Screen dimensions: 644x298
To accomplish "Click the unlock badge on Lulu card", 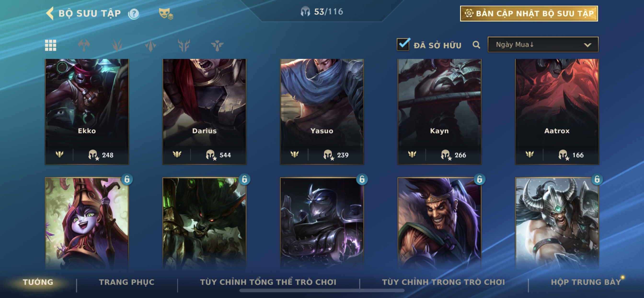I will click(127, 179).
